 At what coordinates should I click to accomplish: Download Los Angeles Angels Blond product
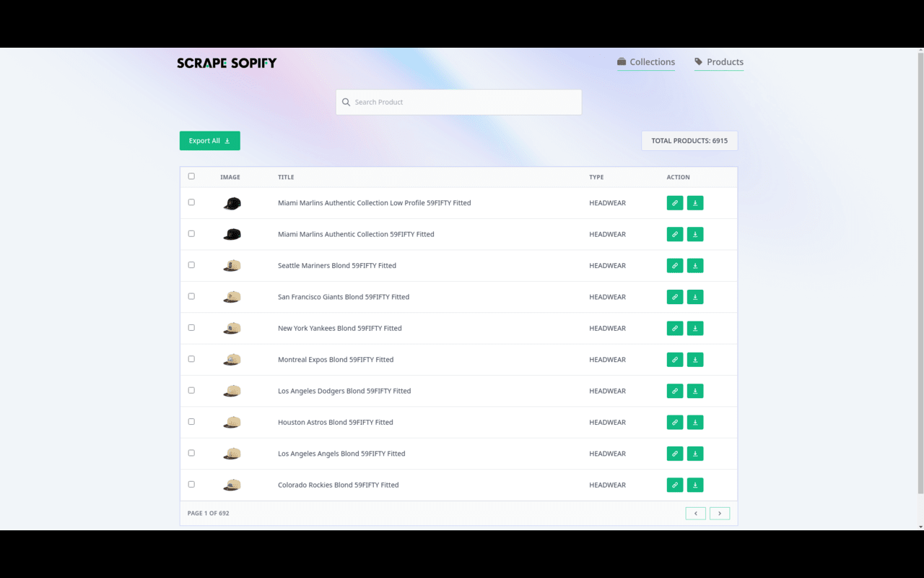[x=695, y=454]
